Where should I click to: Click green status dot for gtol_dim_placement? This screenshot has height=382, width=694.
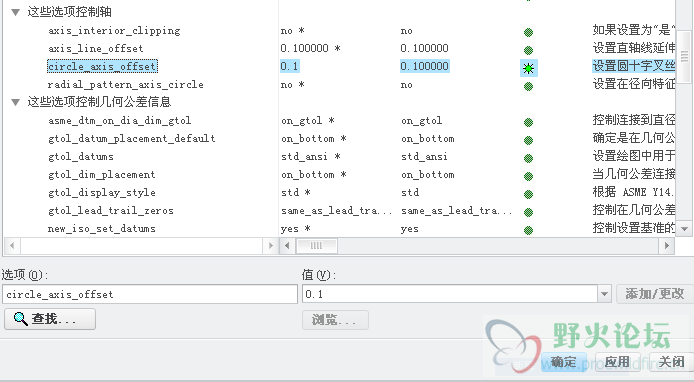click(528, 176)
